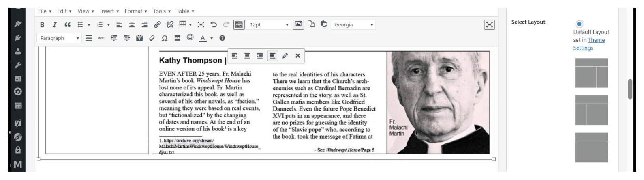Insert a special character (omega)
The image size is (644, 180).
tap(165, 38)
